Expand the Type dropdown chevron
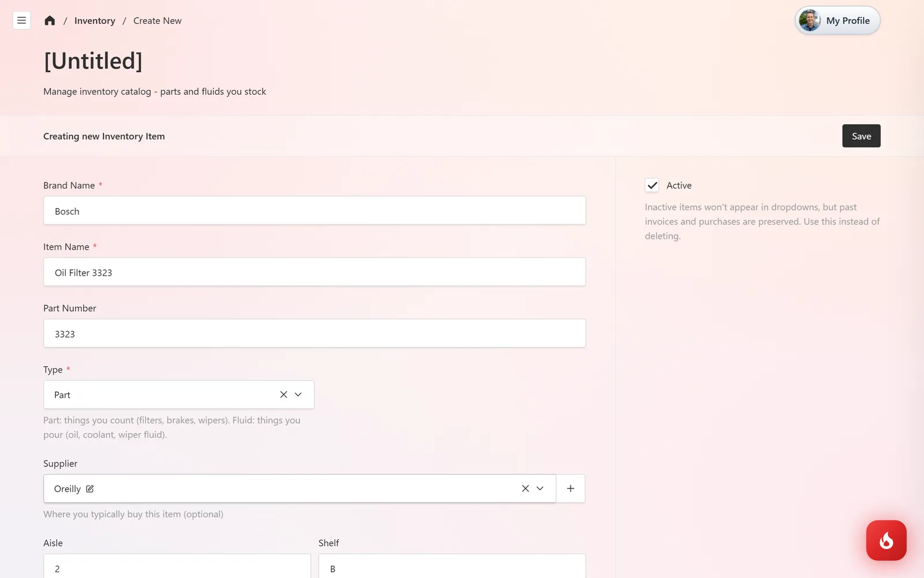Screen dimensions: 924x578 [299, 395]
